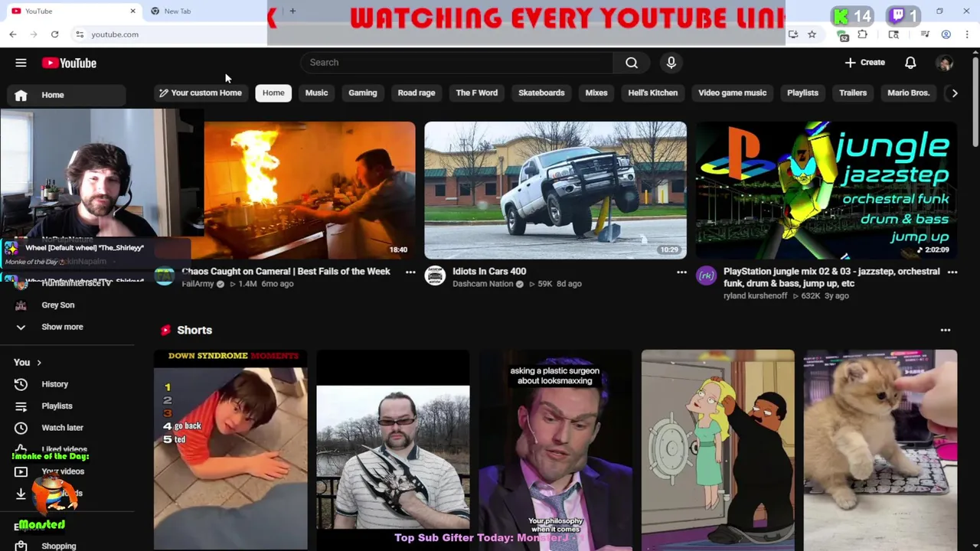Viewport: 980px width, 551px height.
Task: Go back with browser back arrow
Action: click(x=13, y=34)
